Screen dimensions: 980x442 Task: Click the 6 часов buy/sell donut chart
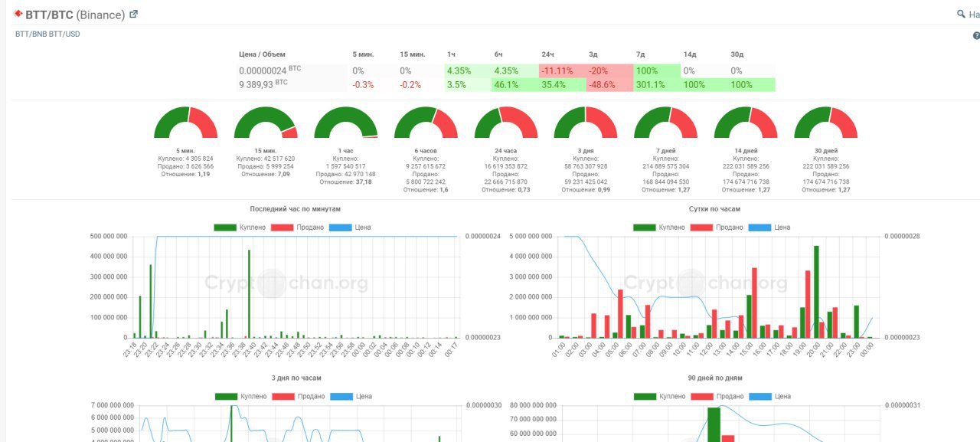(426, 123)
